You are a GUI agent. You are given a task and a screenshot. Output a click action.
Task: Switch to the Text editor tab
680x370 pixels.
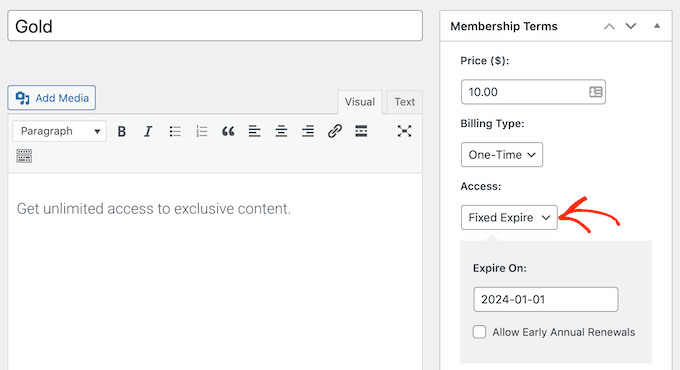tap(404, 102)
